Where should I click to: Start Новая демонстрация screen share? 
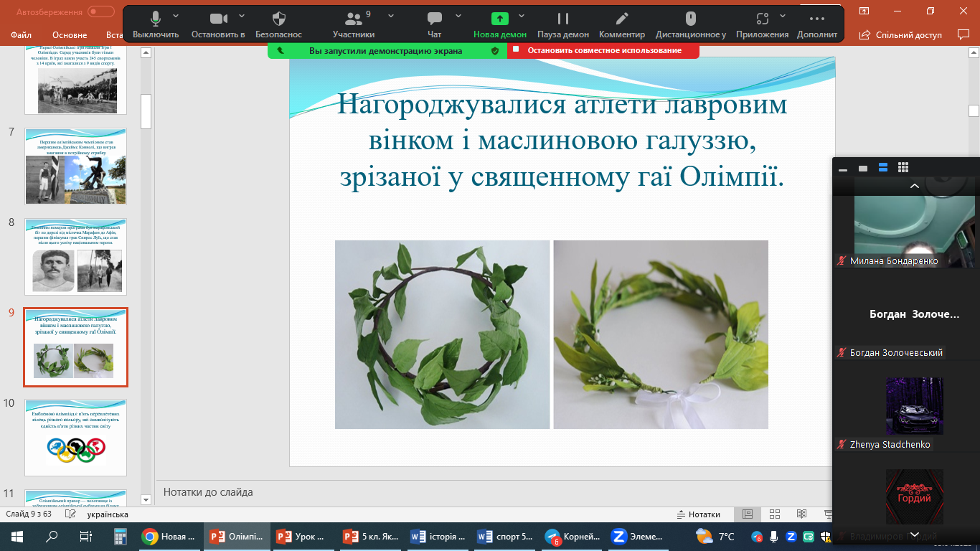click(x=500, y=24)
